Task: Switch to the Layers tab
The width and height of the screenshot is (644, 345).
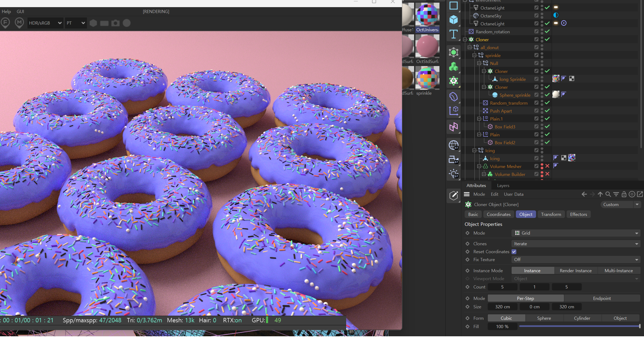Action: click(x=503, y=186)
